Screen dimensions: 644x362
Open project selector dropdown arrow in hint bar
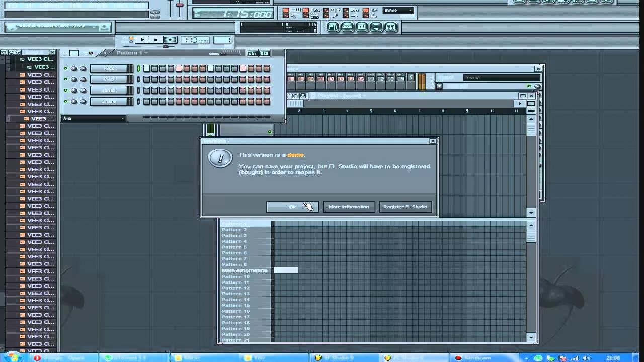coord(94,27)
